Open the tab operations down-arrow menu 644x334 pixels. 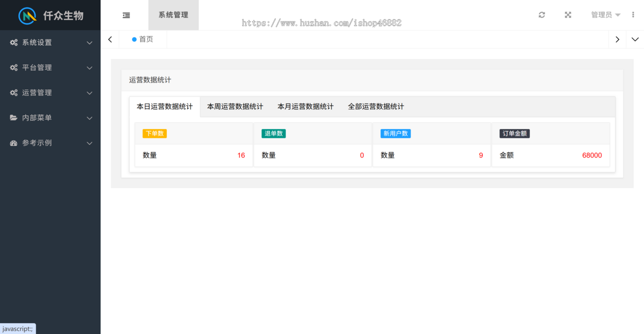click(635, 39)
